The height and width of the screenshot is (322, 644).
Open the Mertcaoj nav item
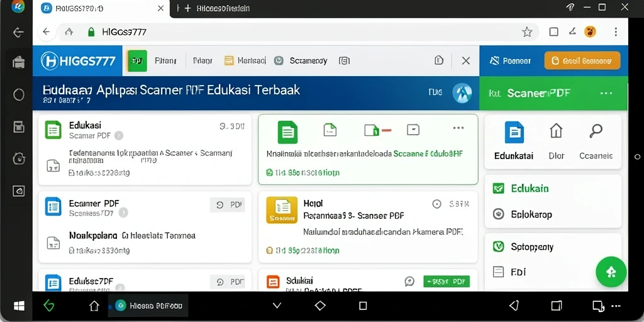[245, 61]
